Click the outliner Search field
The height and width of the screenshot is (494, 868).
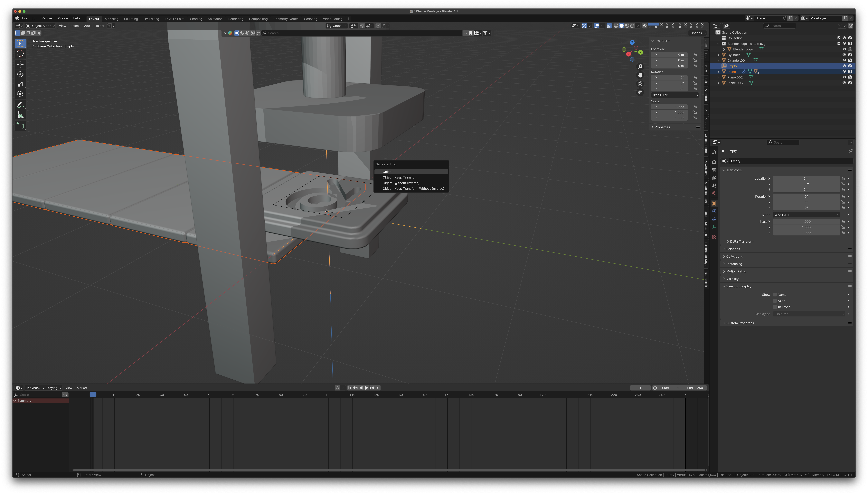(779, 26)
